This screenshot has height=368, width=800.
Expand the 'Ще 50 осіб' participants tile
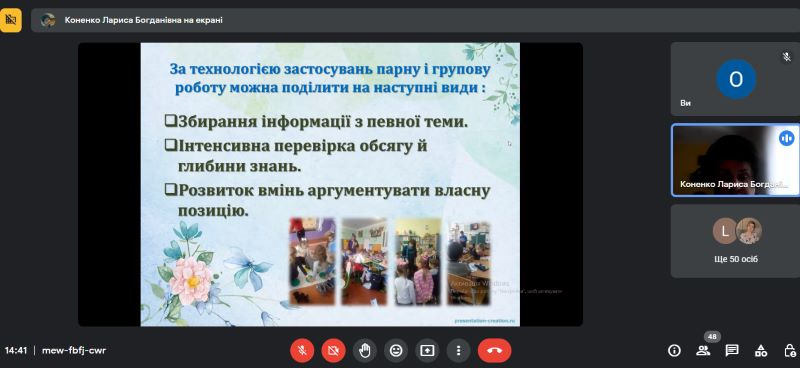tap(735, 241)
